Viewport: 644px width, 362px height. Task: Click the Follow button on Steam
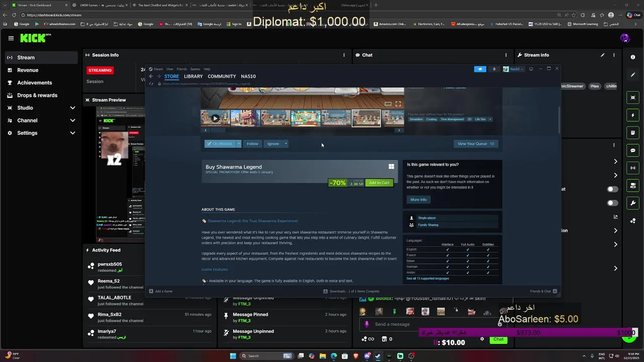point(252,144)
